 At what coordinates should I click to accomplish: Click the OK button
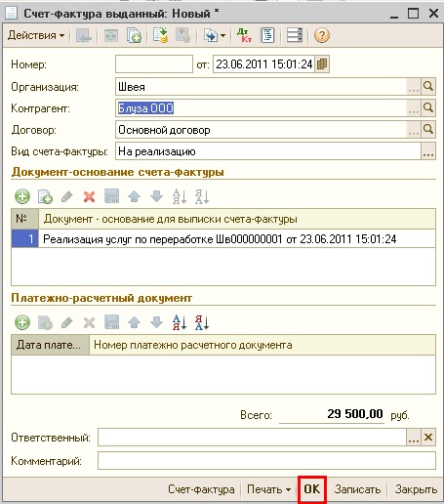[312, 489]
